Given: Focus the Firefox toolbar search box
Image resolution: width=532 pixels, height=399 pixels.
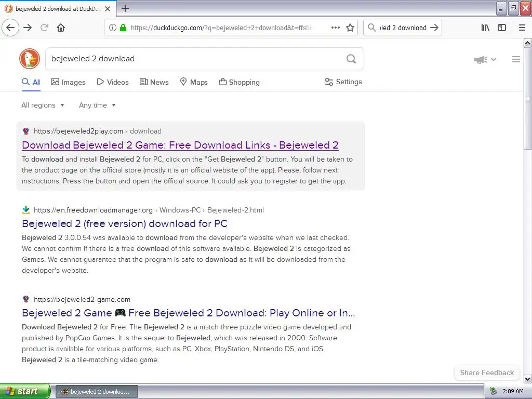Looking at the screenshot, I should pos(403,28).
